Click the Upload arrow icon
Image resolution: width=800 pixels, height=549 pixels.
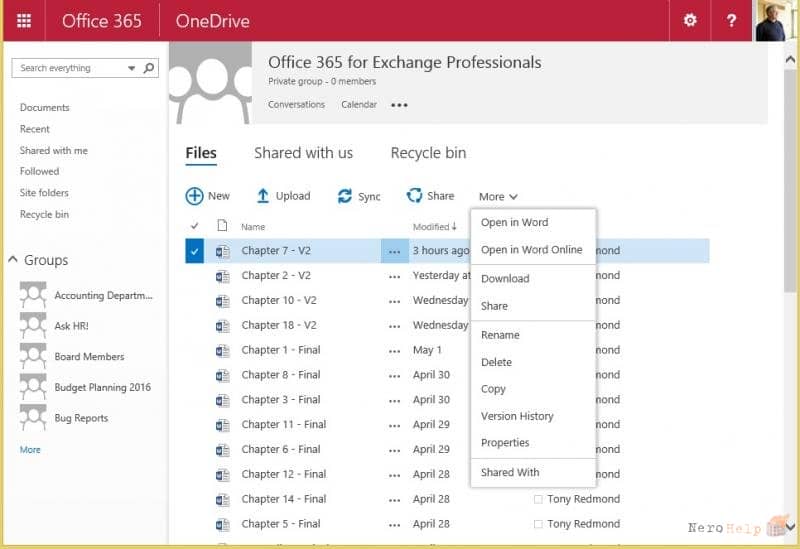click(263, 196)
